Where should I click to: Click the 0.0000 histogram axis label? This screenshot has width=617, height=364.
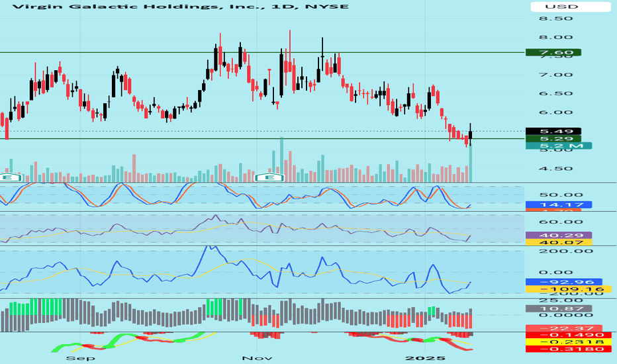566,315
